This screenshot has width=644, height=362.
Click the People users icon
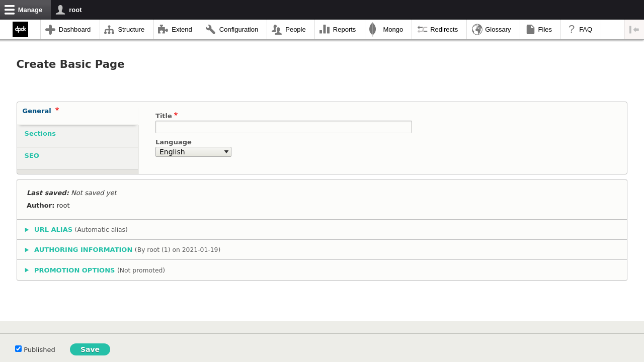(x=277, y=30)
